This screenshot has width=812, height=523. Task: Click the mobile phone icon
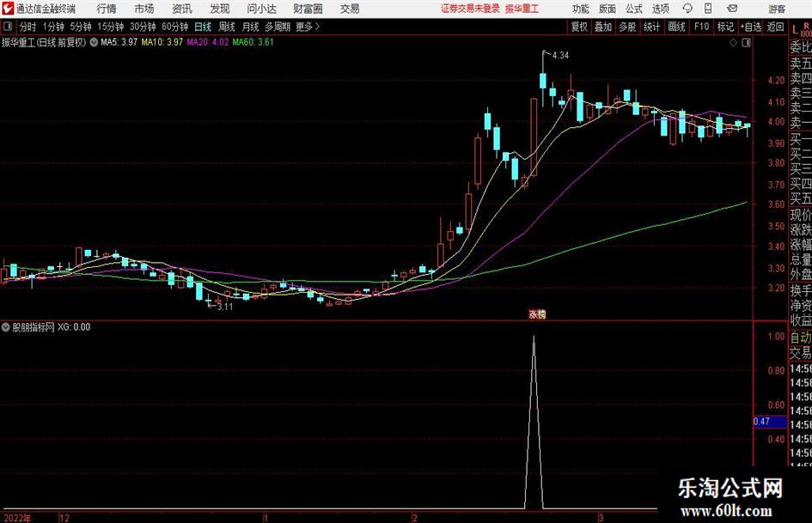point(708,9)
